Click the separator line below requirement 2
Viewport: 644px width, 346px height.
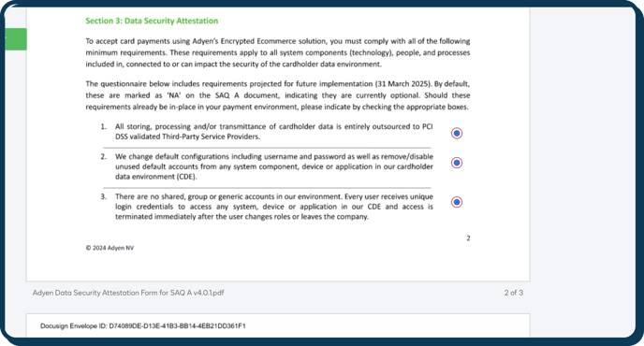point(267,188)
